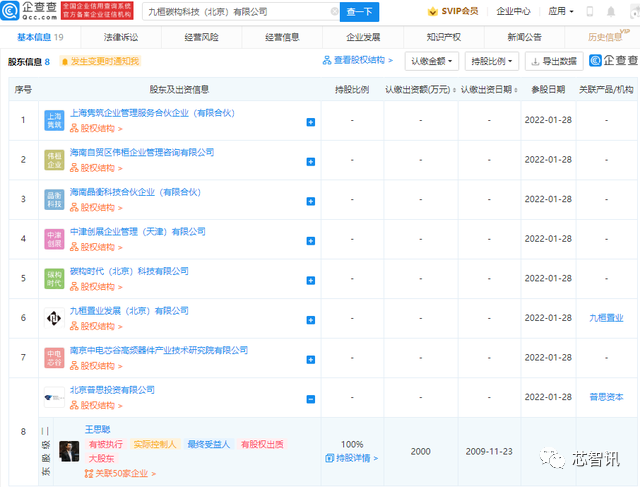Clear the search box with the X icon

tap(334, 11)
